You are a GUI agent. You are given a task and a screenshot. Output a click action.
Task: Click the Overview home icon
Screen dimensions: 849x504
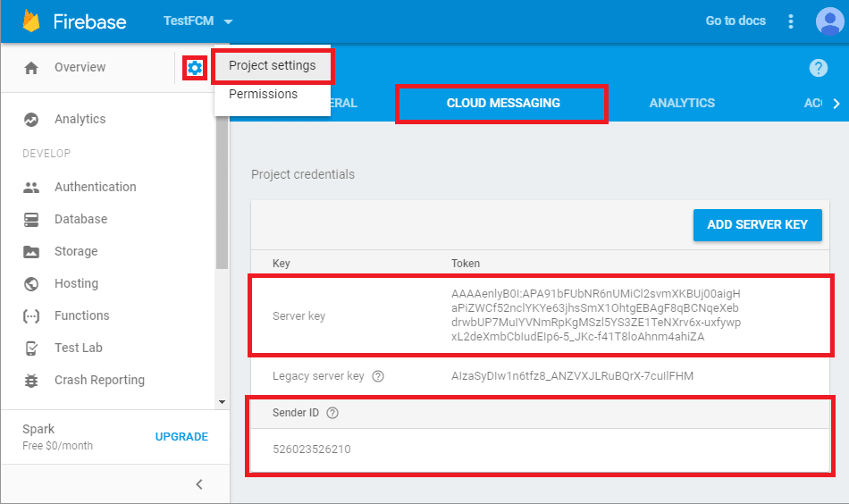coord(31,68)
